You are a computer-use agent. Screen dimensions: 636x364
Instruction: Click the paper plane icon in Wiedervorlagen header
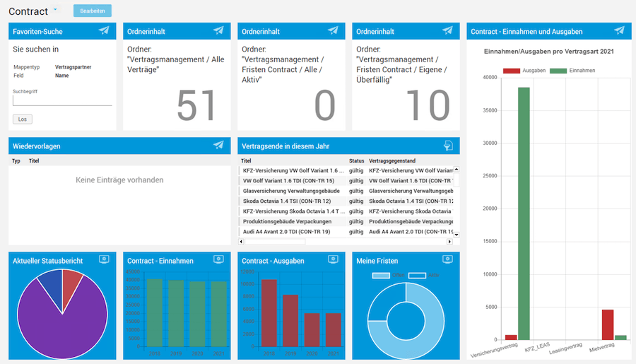pos(218,145)
